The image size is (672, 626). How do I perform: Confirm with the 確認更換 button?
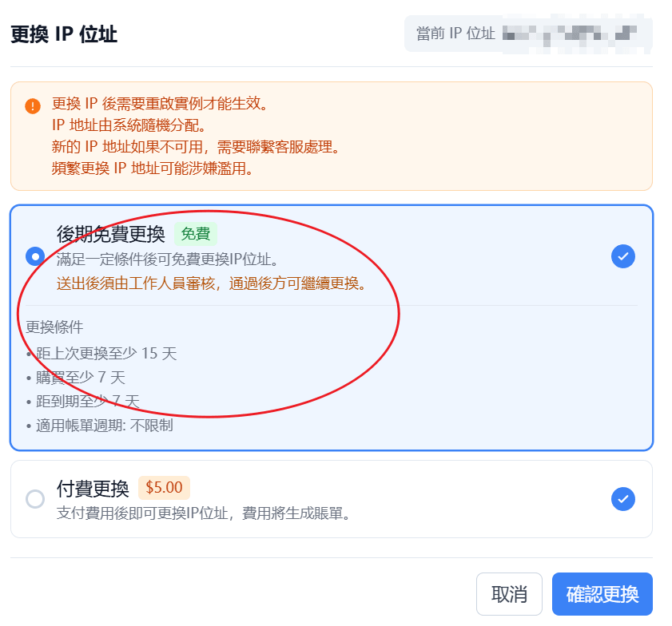tap(602, 594)
